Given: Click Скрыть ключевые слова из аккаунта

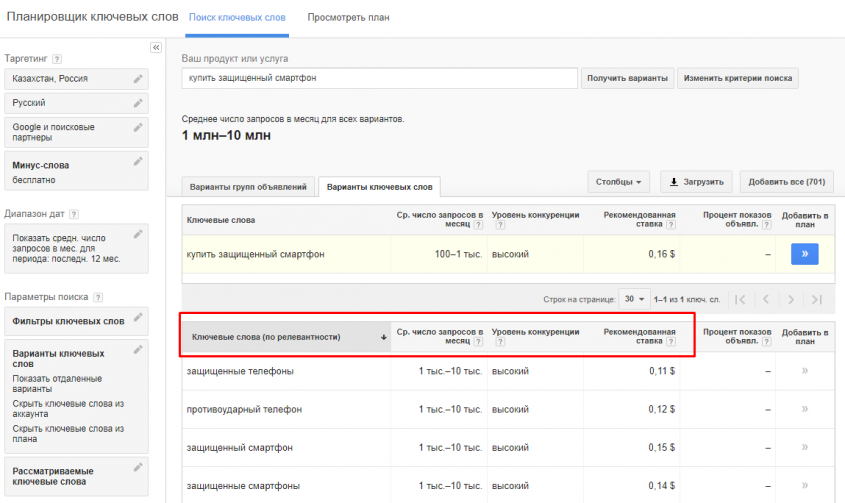Looking at the screenshot, I should (68, 409).
